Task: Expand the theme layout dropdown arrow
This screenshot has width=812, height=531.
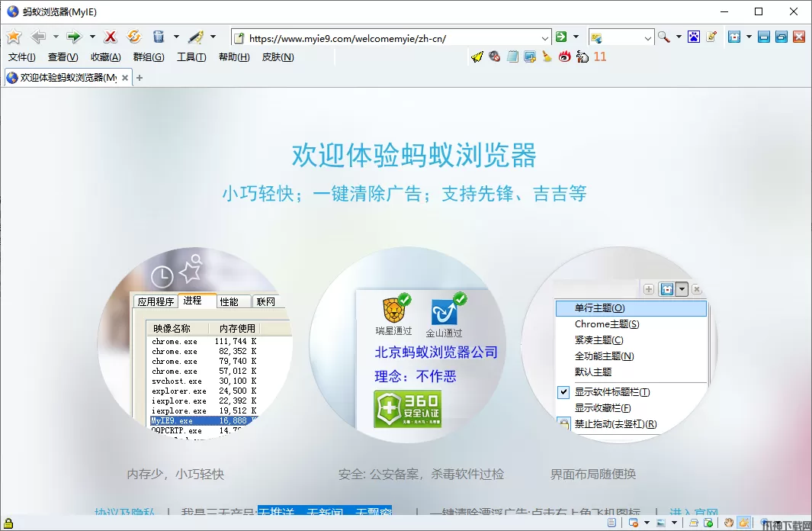Action: (749, 37)
